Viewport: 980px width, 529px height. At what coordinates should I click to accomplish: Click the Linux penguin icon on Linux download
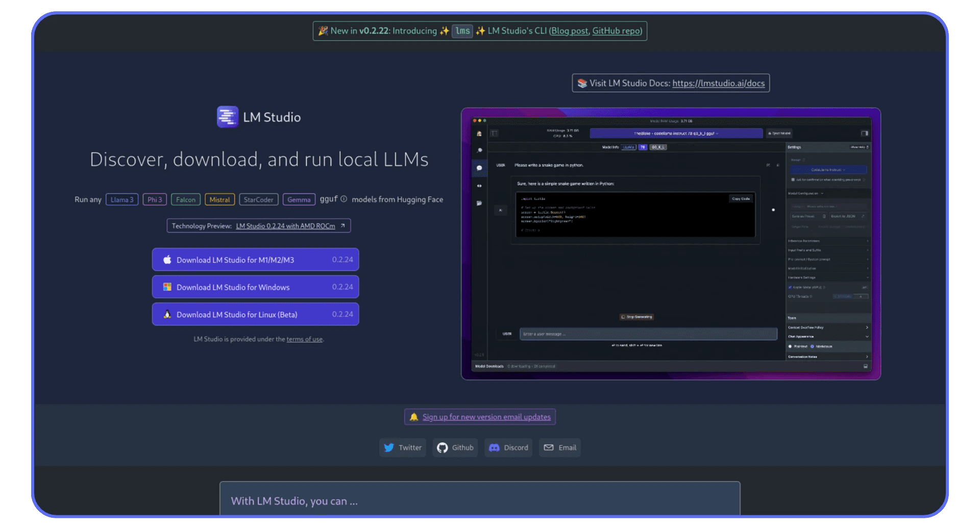[167, 314]
